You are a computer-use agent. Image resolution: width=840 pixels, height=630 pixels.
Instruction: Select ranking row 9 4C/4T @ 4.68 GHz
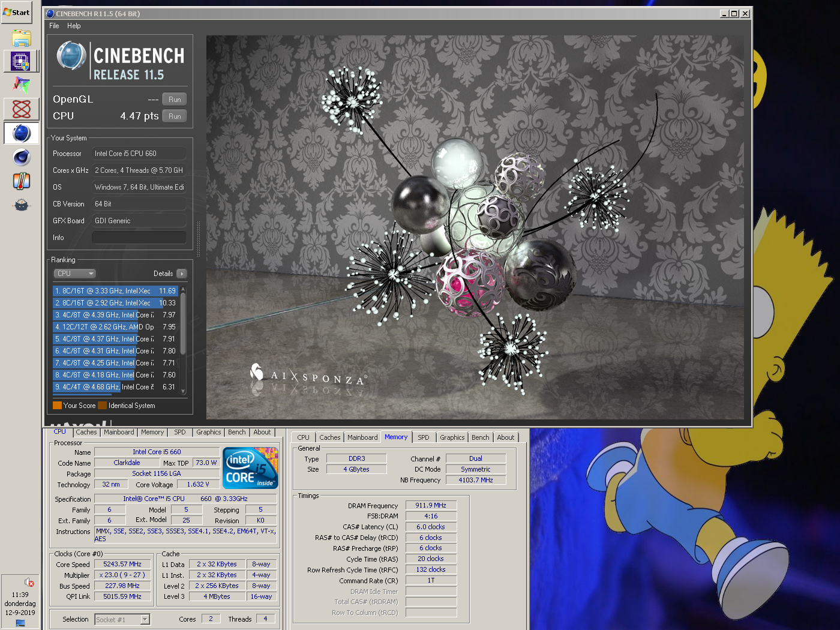pos(115,387)
